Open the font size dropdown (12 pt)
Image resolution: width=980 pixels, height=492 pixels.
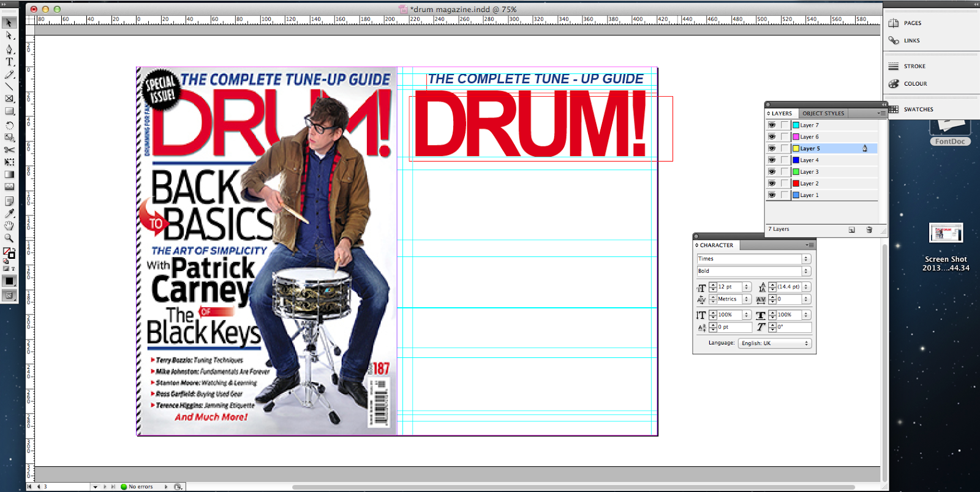(747, 287)
